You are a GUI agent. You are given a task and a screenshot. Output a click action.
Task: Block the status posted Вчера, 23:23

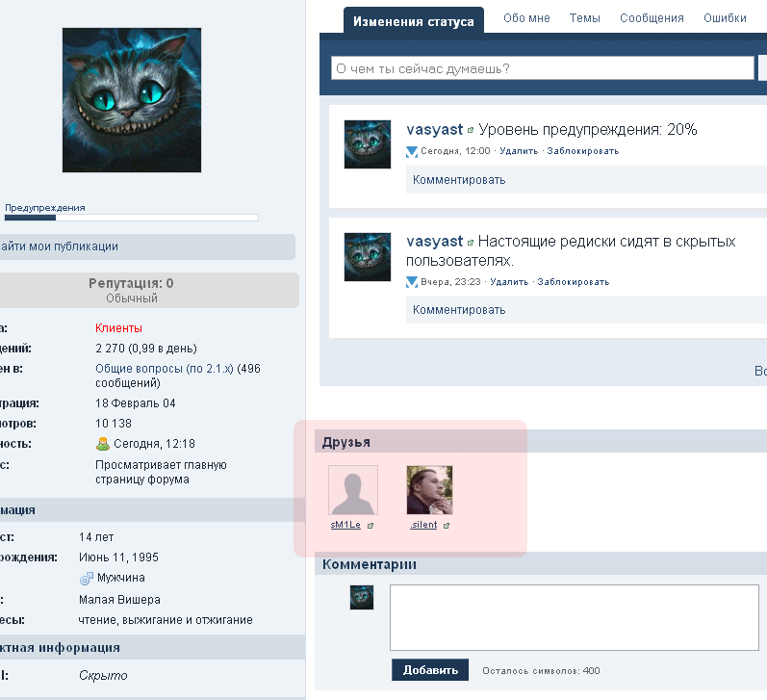click(574, 282)
